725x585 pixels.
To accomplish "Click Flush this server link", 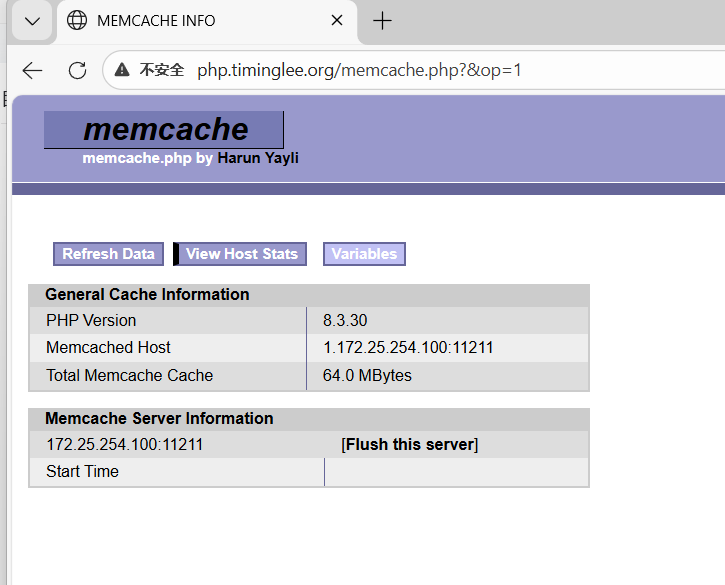I will tap(410, 444).
